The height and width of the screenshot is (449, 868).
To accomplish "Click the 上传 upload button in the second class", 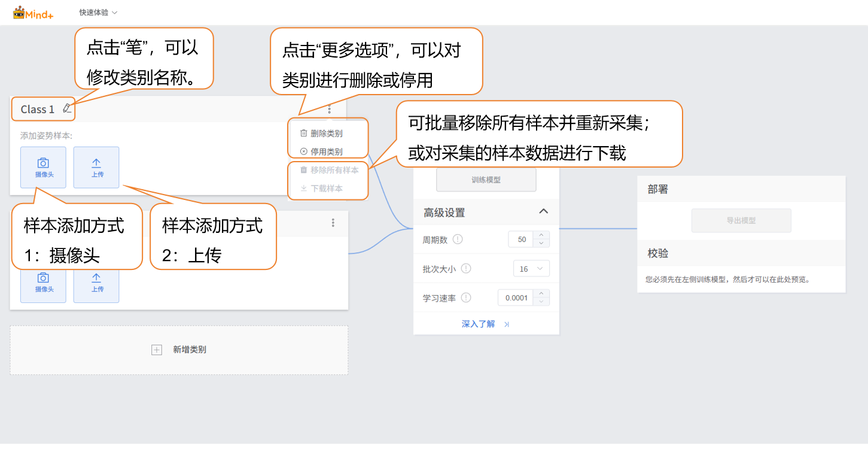I will tap(96, 283).
